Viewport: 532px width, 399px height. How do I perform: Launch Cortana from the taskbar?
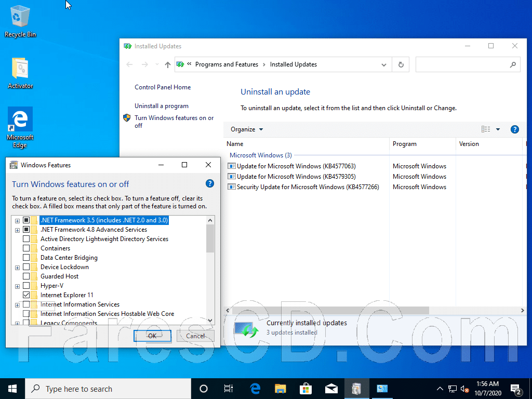click(204, 389)
